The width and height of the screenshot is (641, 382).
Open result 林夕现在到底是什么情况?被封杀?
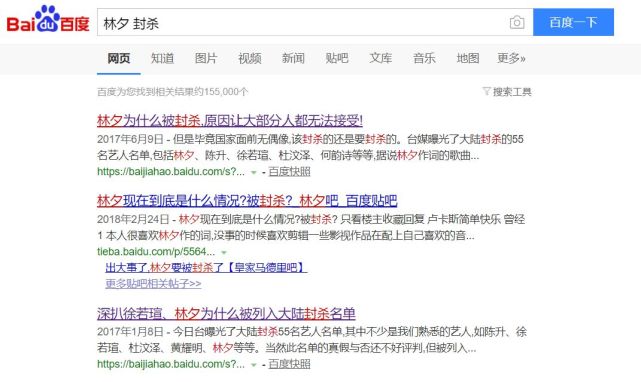pos(247,200)
